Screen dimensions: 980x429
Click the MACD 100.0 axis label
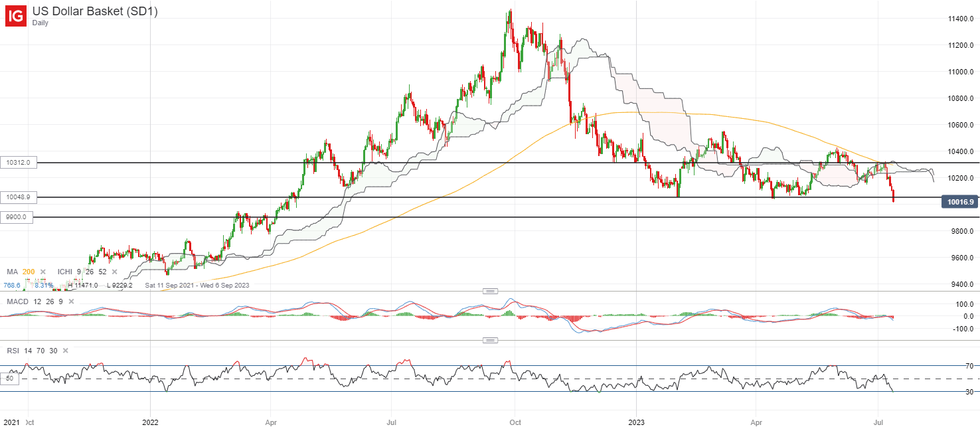[x=964, y=304]
